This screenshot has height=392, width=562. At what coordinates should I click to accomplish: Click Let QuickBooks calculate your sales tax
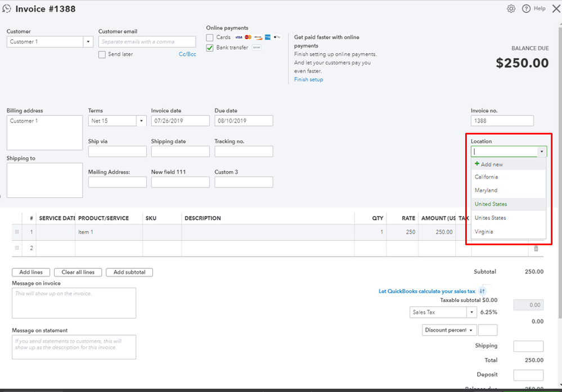[427, 291]
